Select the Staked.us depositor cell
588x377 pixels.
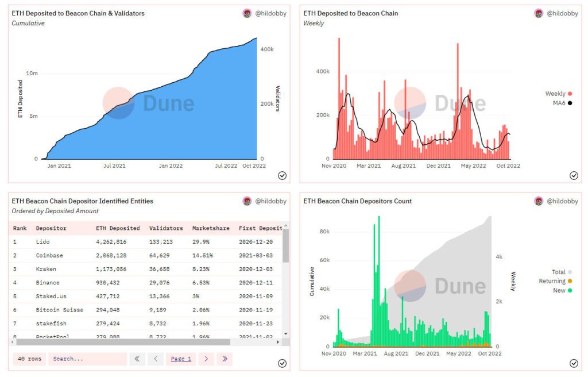pyautogui.click(x=51, y=297)
